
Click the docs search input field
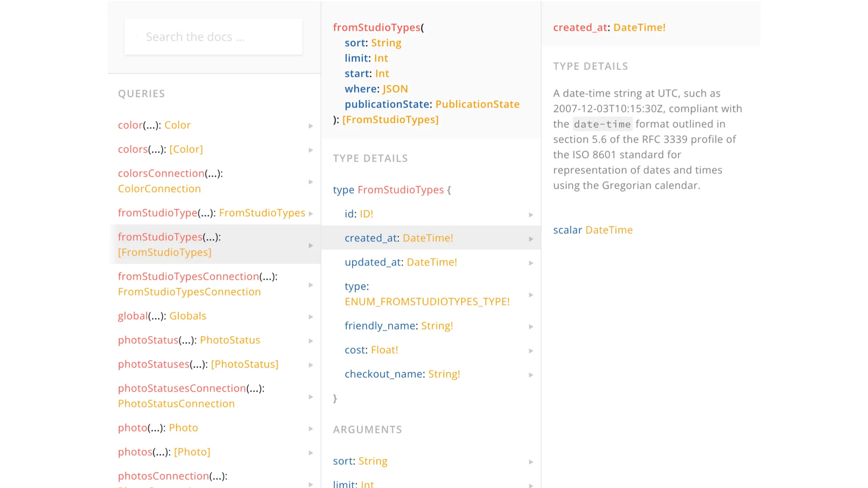212,37
